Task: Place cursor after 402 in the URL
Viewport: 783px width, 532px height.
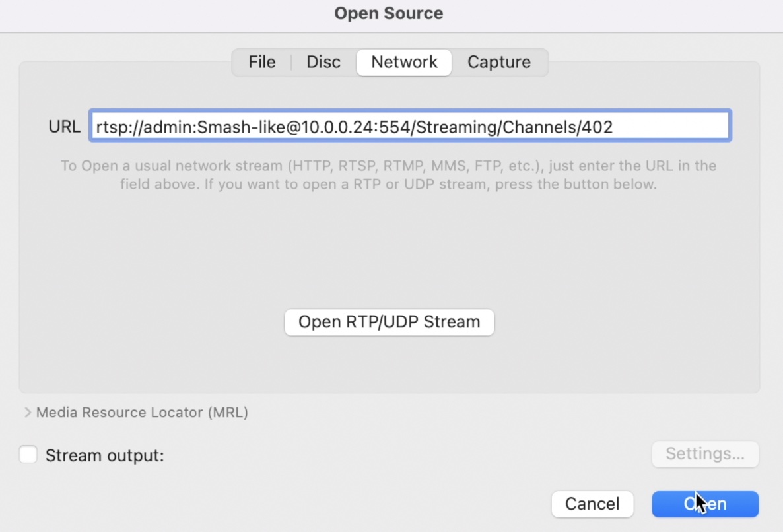Action: click(x=614, y=127)
